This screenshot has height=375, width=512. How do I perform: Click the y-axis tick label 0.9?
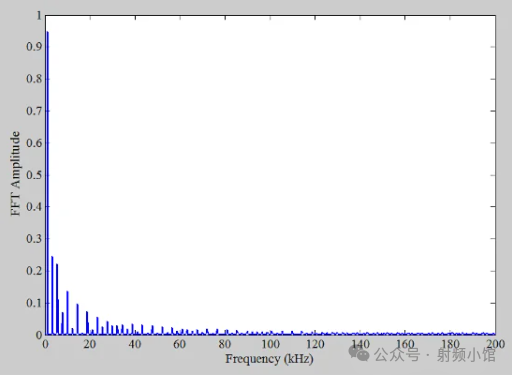tap(34, 47)
